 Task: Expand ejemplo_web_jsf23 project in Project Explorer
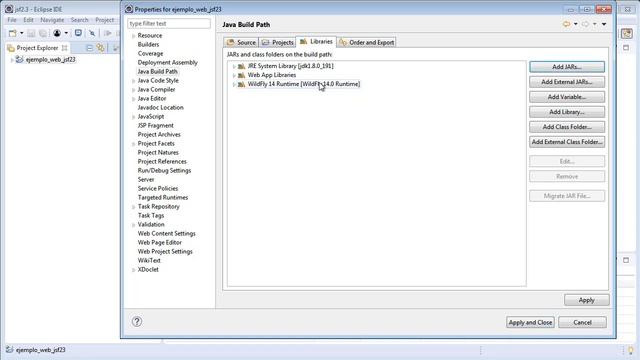pos(12,60)
